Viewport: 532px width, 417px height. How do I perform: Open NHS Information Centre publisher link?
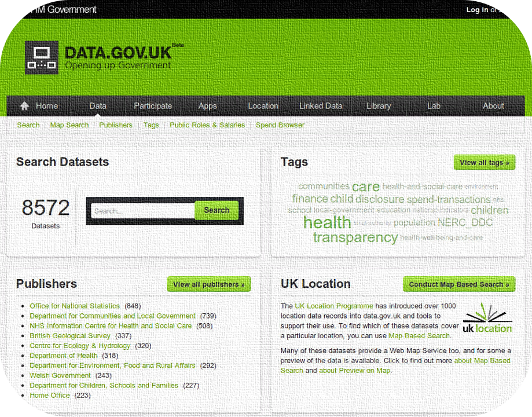coord(111,325)
